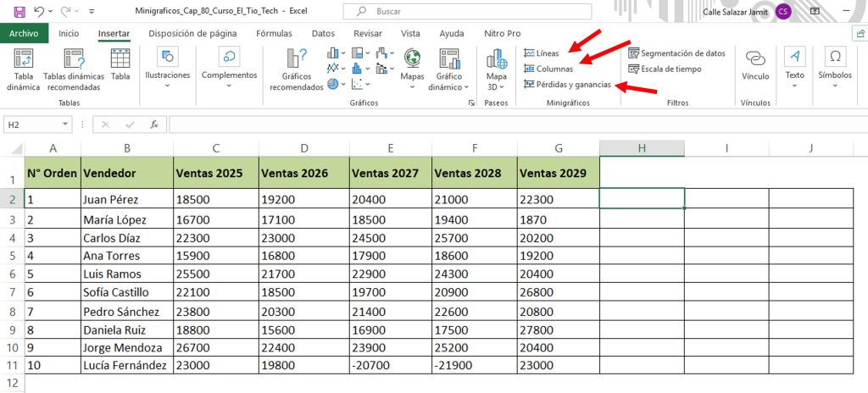Open the Mapas dropdown
This screenshot has height=393, width=868.
pos(412,66)
